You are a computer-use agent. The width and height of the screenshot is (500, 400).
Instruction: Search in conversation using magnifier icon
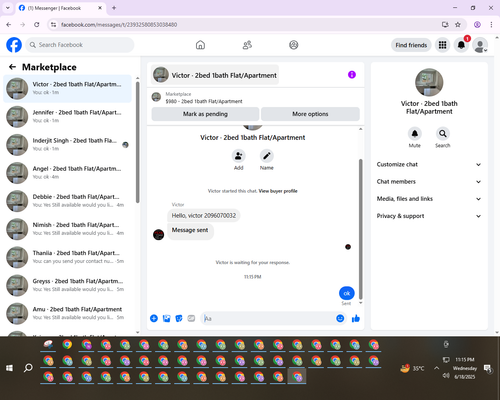(x=443, y=134)
